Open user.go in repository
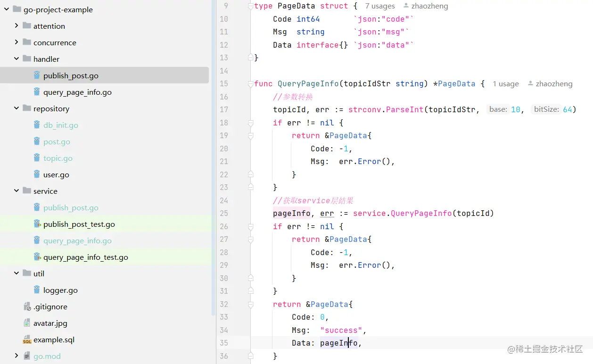This screenshot has width=593, height=364. point(56,174)
